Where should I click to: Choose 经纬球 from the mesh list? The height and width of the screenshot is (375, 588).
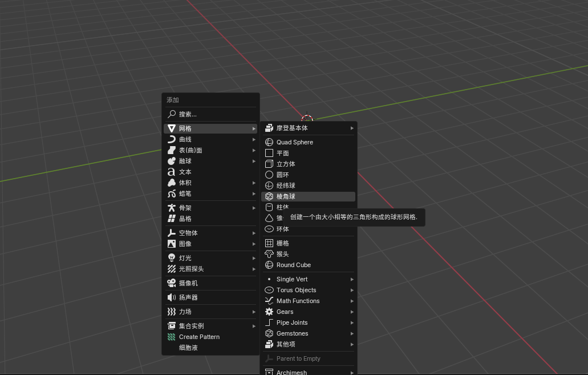coord(308,186)
